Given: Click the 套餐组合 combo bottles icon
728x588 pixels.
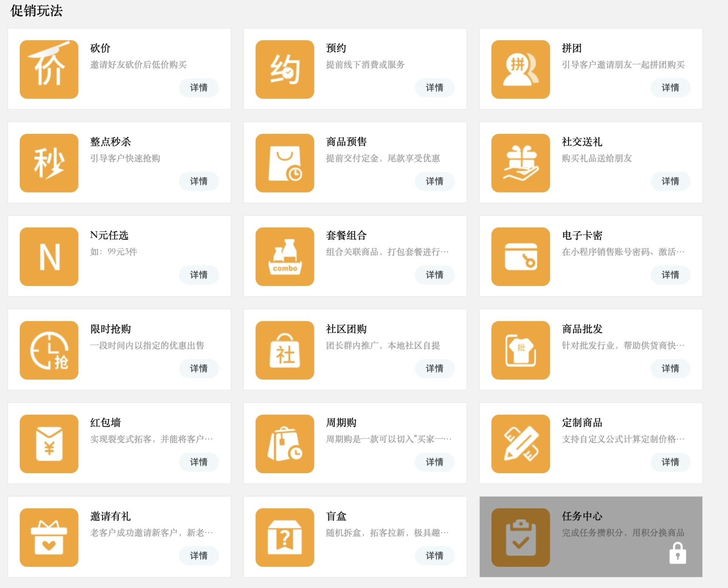Looking at the screenshot, I should pos(285,256).
